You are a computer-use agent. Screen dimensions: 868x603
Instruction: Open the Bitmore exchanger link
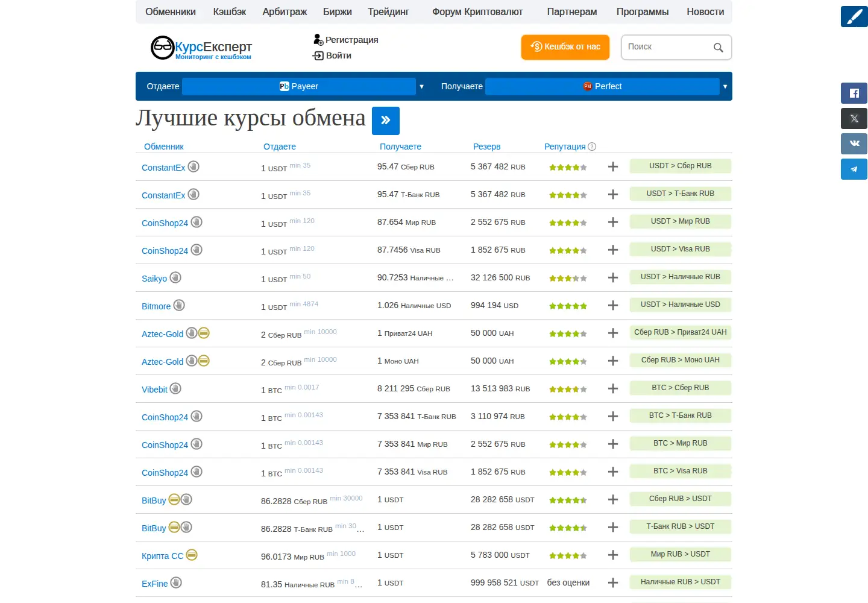coord(156,306)
